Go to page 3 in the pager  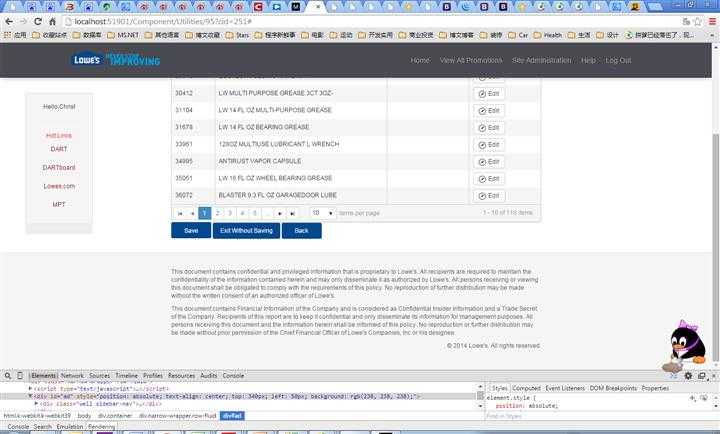(x=230, y=213)
